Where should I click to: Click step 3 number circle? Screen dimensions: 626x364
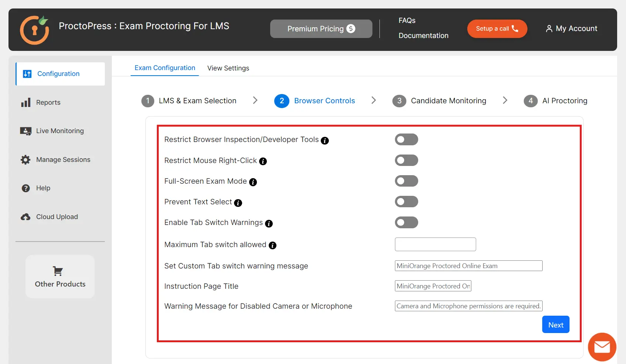pos(399,101)
